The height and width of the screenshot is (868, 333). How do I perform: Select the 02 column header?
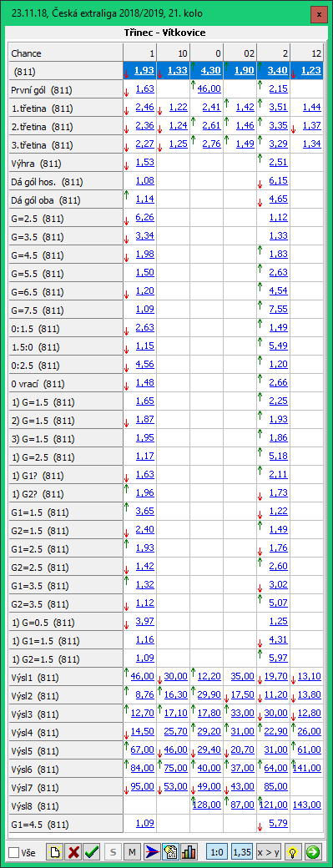click(240, 53)
